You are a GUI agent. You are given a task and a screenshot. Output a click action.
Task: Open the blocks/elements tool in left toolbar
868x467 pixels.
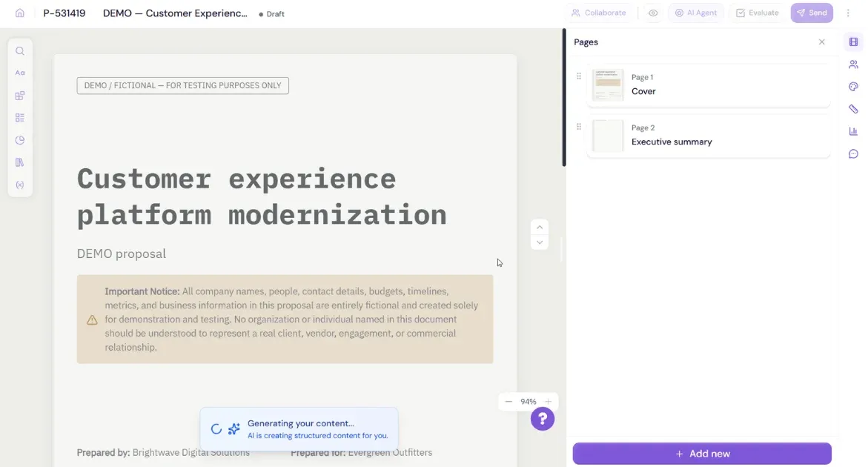click(x=20, y=96)
